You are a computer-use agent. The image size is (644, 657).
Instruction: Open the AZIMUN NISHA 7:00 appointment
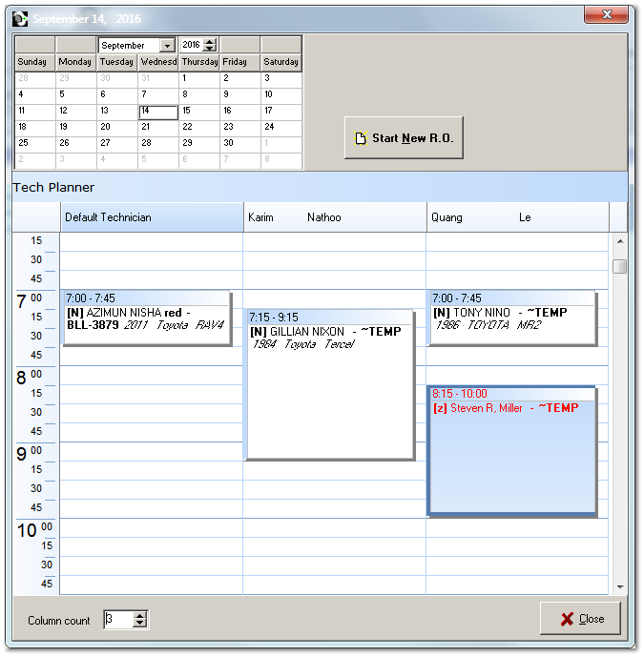147,318
